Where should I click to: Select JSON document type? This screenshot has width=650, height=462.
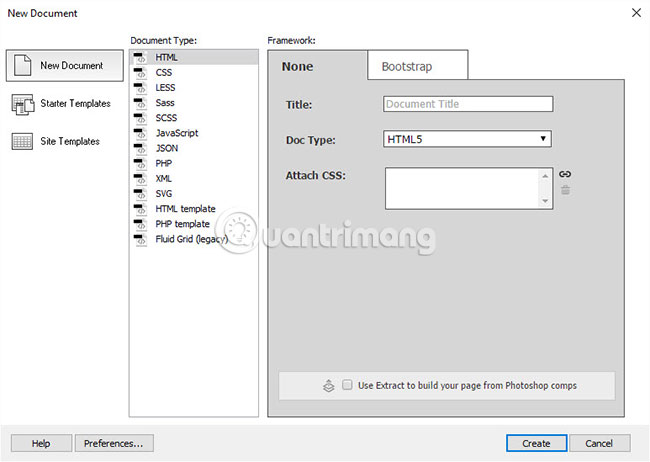click(x=194, y=148)
